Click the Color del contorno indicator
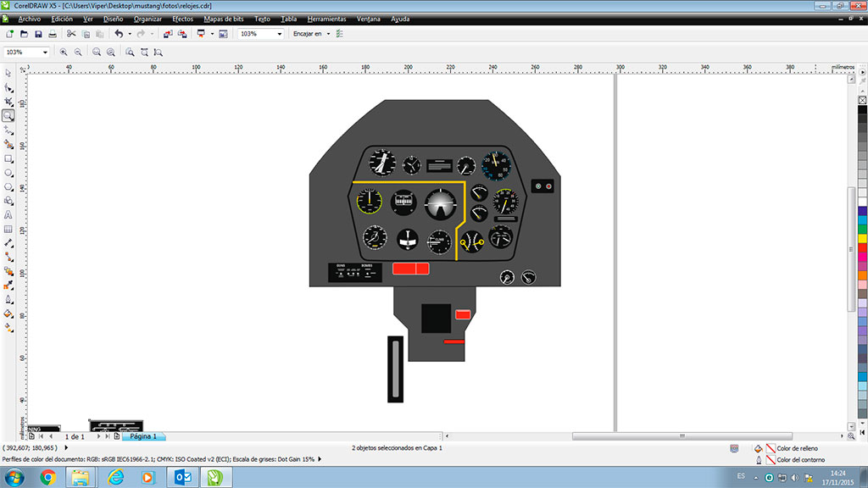This screenshot has width=868, height=488. (771, 460)
